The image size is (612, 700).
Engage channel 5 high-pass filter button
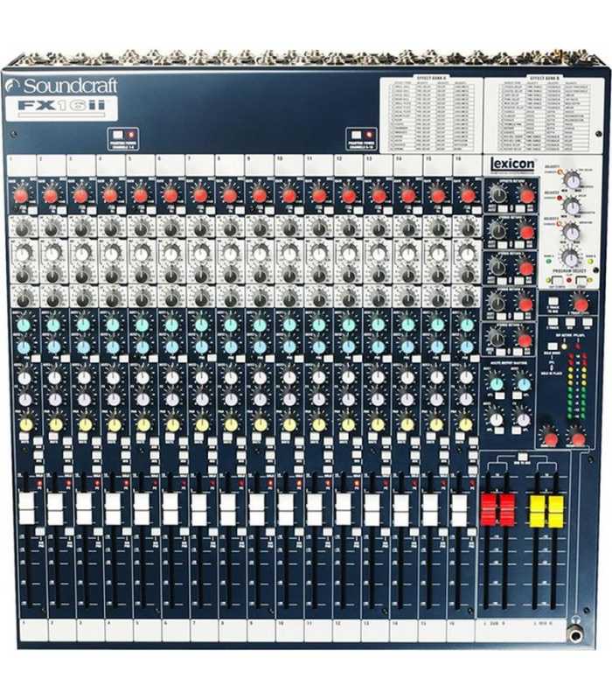coord(151,209)
